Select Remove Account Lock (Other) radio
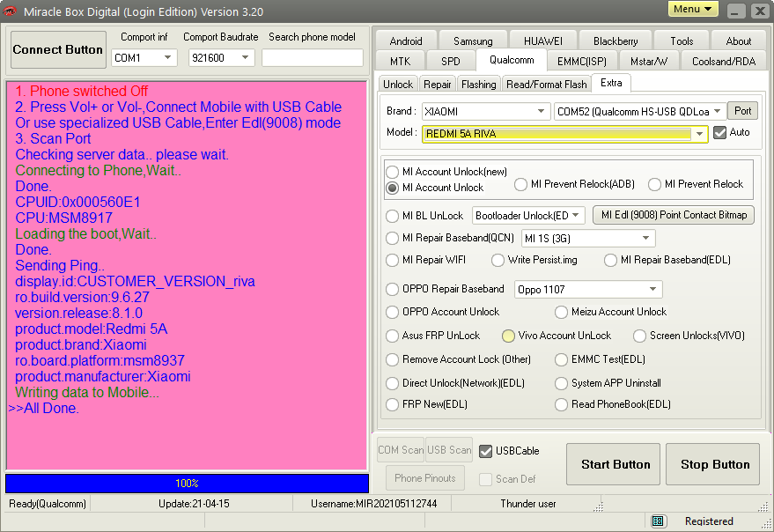This screenshot has width=774, height=532. point(393,359)
